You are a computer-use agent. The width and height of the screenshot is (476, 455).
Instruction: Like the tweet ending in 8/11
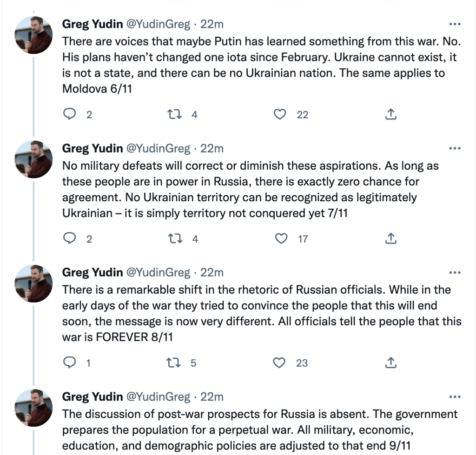[x=280, y=363]
